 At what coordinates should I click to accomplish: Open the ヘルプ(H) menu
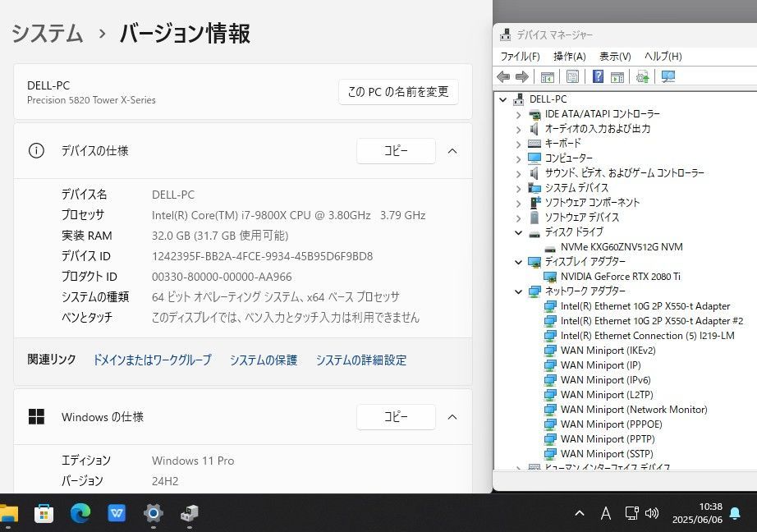pos(663,57)
